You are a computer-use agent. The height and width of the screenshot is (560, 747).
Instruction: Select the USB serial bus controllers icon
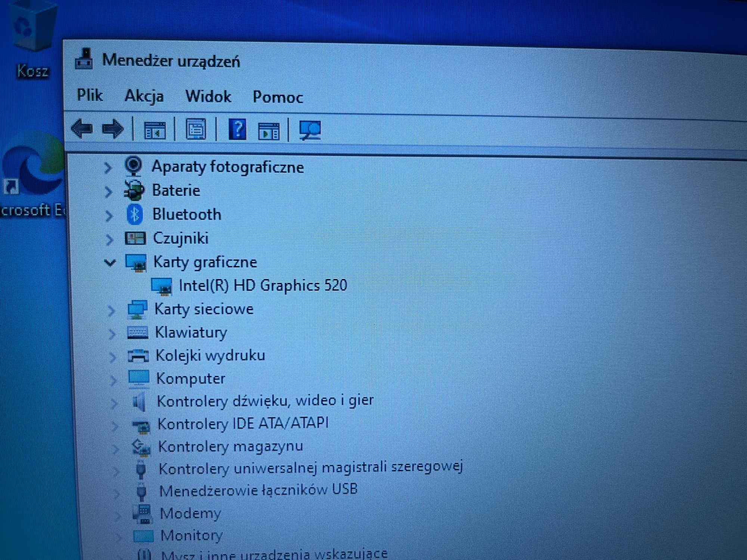(x=141, y=470)
